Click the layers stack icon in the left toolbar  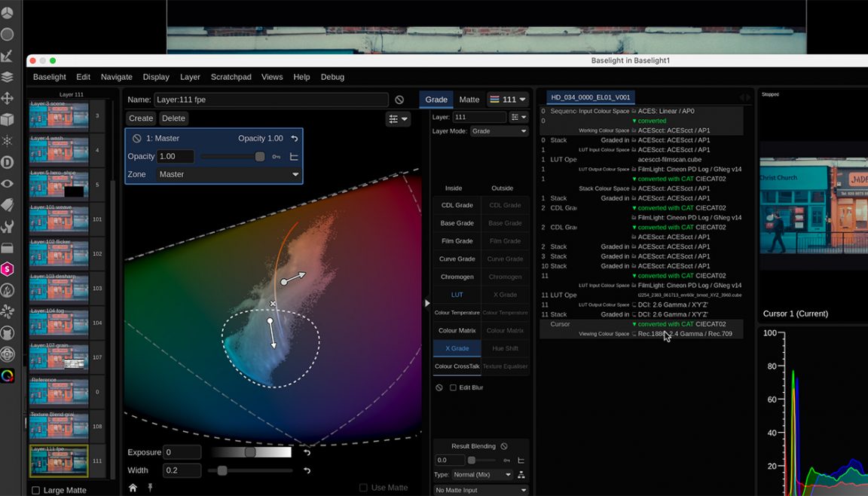(x=8, y=75)
